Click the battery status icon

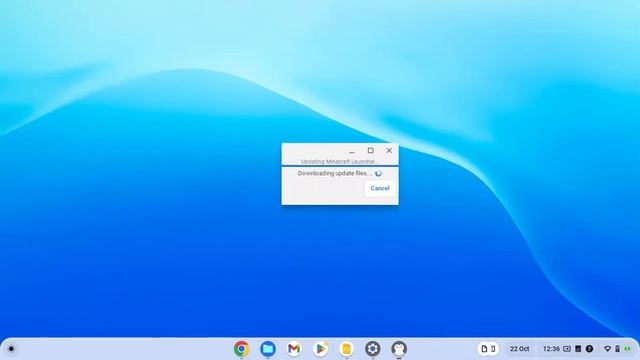(618, 349)
